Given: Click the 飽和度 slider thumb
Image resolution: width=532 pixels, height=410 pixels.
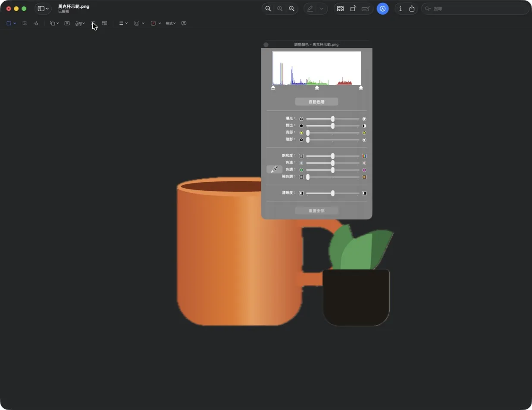Looking at the screenshot, I should tap(333, 156).
